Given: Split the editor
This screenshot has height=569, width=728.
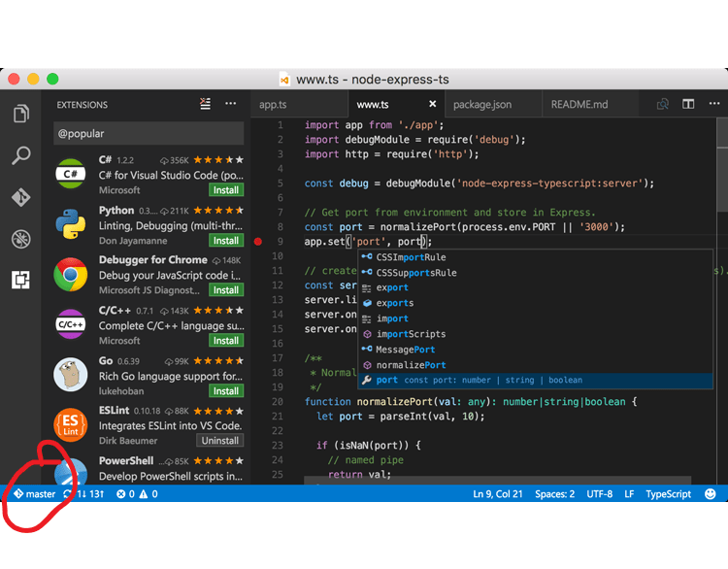Looking at the screenshot, I should 688,104.
